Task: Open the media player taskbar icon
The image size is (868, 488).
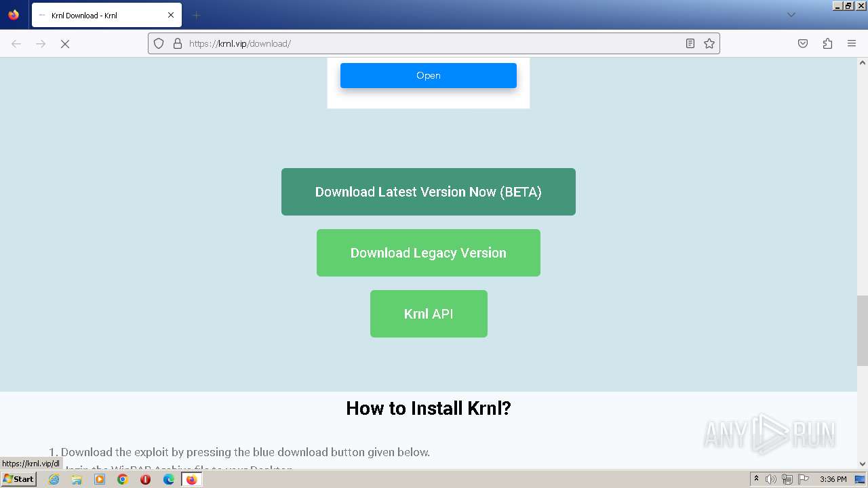Action: click(x=100, y=479)
